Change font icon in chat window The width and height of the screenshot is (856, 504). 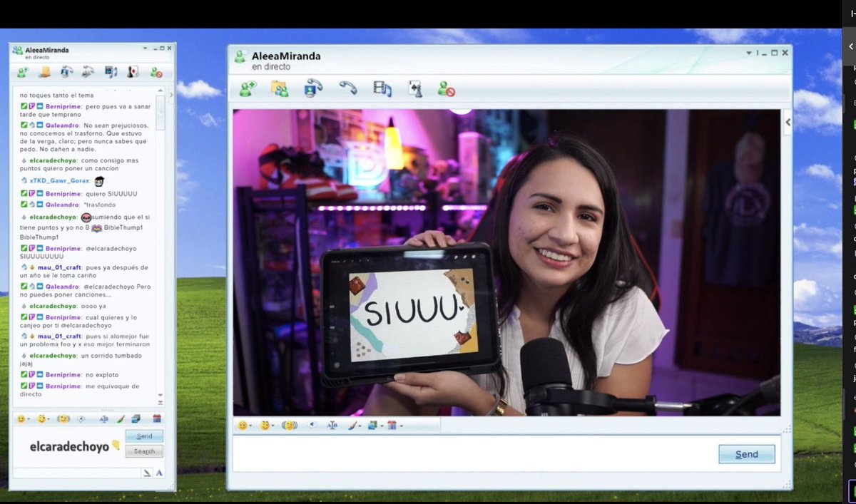(x=104, y=419)
